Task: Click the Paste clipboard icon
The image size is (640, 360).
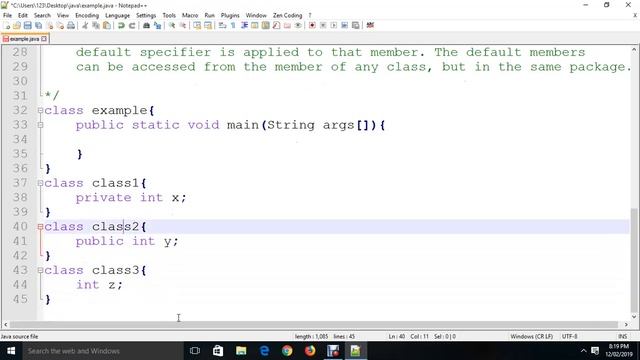Action: 107,25
